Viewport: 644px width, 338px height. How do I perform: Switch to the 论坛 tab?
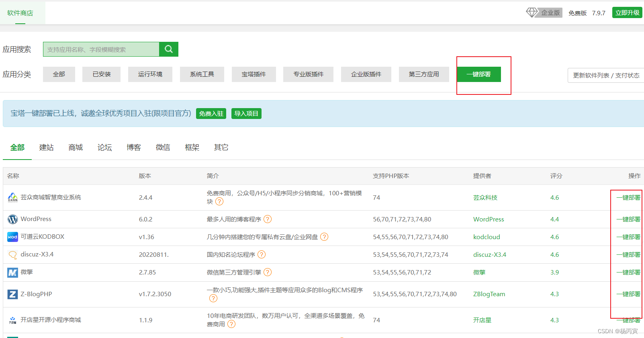coord(105,147)
